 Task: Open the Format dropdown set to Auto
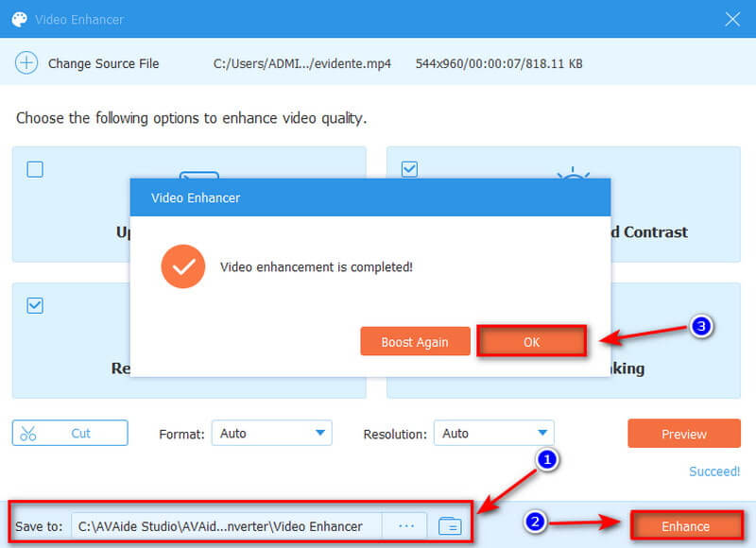click(x=271, y=433)
